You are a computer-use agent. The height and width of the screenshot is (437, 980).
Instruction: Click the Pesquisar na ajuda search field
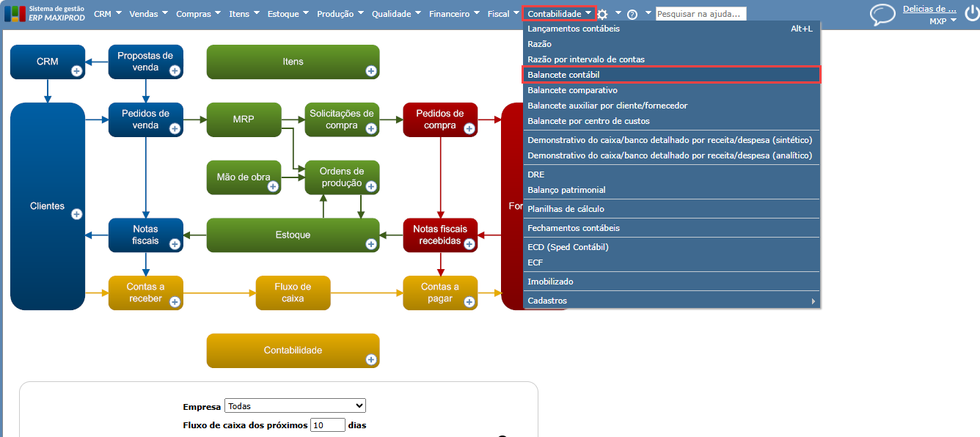tap(700, 14)
